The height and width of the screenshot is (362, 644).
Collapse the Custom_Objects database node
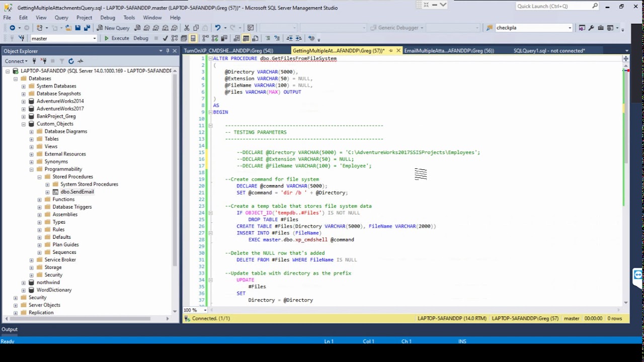[23, 124]
